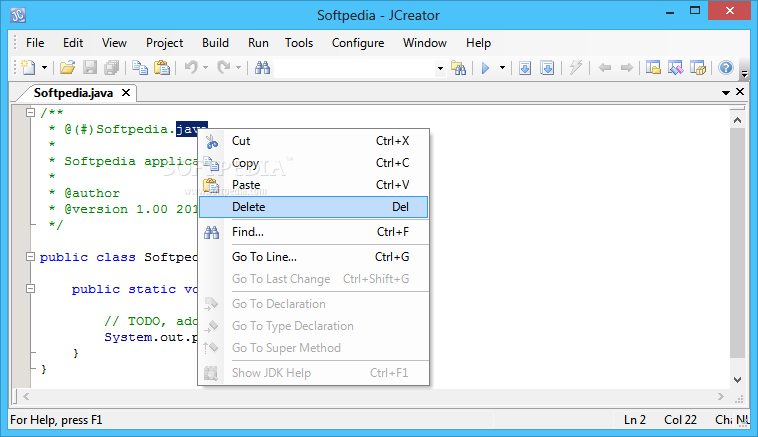Click the Package View panel icon
This screenshot has height=437, width=758.
click(x=698, y=68)
